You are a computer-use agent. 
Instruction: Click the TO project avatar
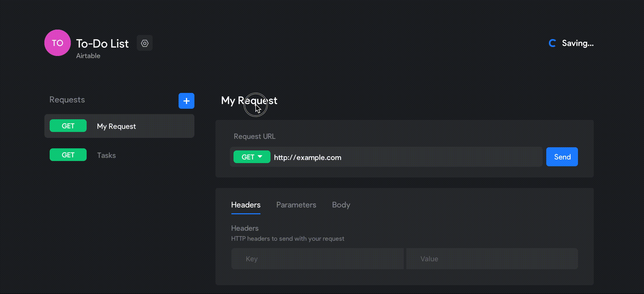(57, 43)
